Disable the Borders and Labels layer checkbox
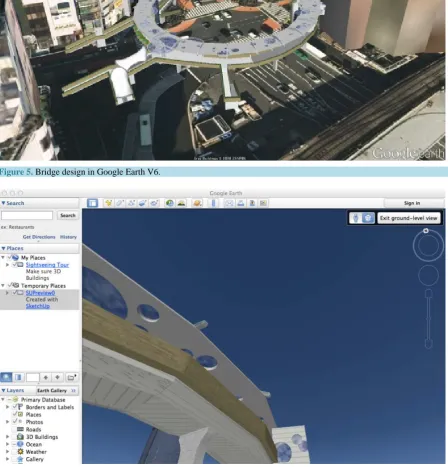This screenshot has height=467, width=448. 14,407
